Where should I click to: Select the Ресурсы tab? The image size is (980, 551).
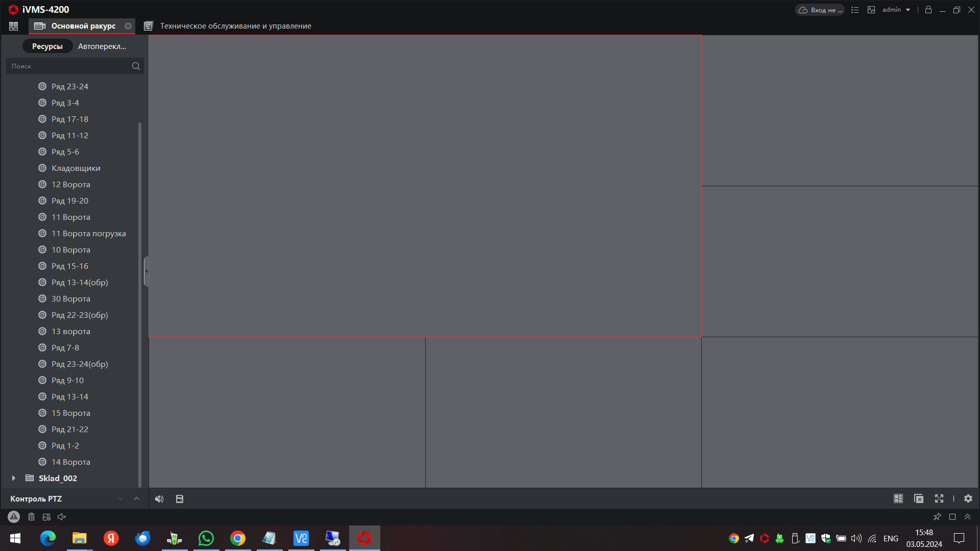click(47, 46)
